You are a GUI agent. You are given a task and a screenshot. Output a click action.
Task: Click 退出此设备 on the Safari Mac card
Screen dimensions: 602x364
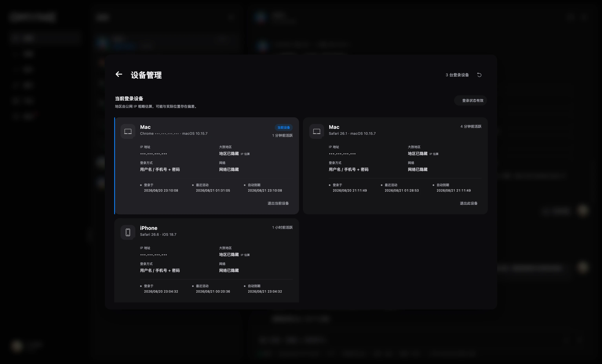click(x=469, y=203)
